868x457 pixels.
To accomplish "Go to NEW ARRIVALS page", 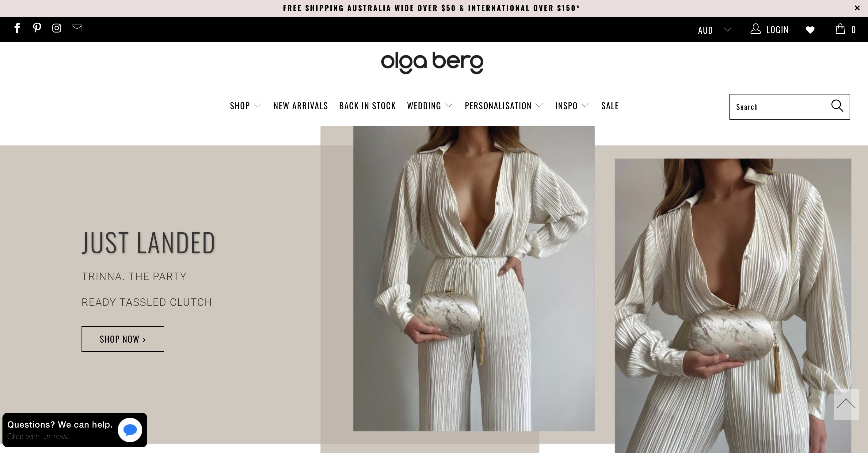I will (x=301, y=106).
